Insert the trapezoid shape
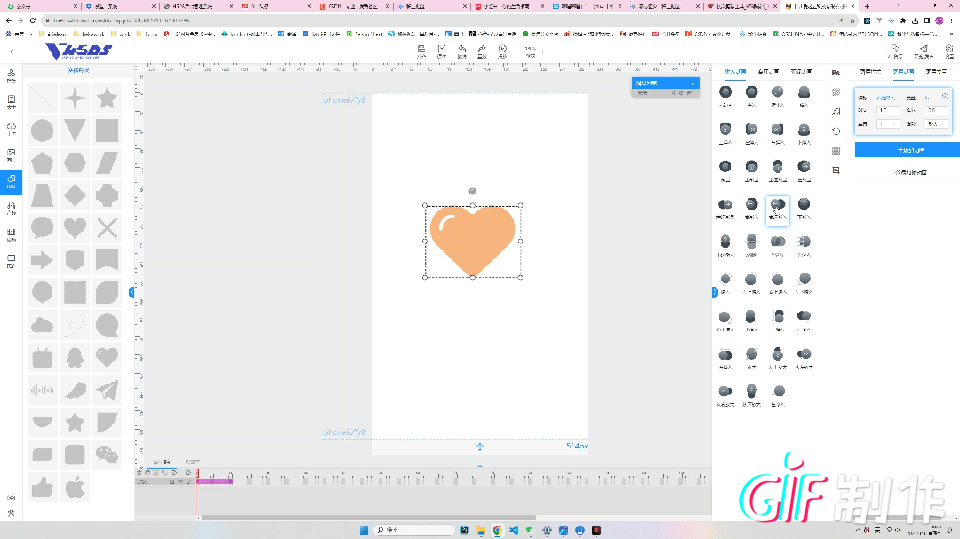The image size is (960, 539). click(x=42, y=195)
